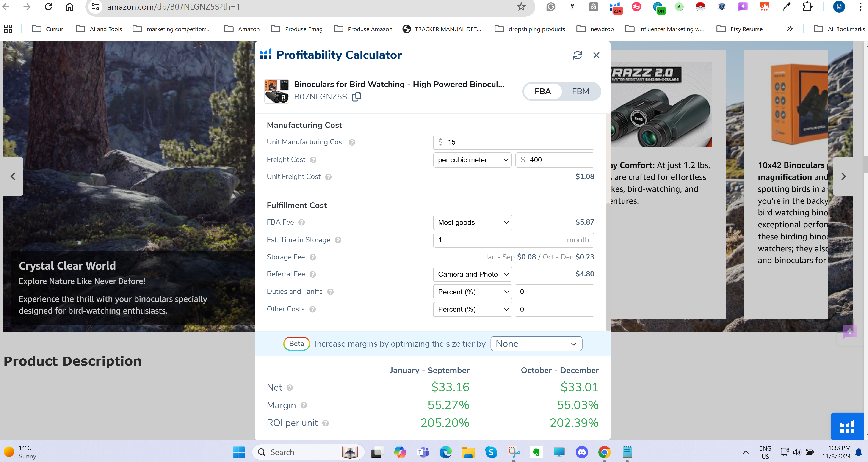Click the Other Costs value field
Viewport: 868px width, 462px height.
(x=555, y=309)
